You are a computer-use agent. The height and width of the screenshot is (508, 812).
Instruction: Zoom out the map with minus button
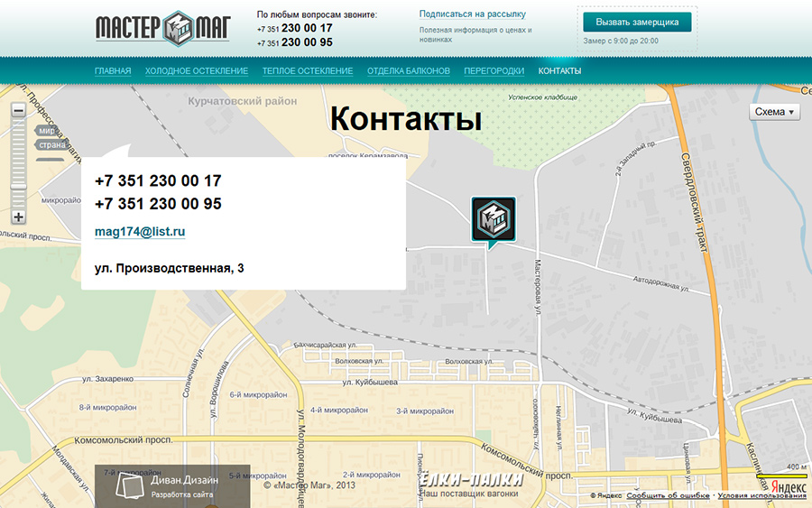point(18,110)
